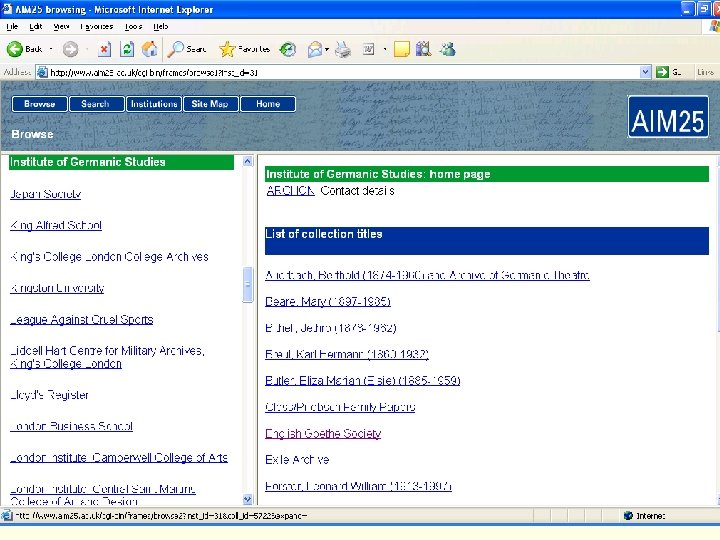Open the Breul, Karl Hermann collection link
The image size is (720, 540).
(x=347, y=354)
